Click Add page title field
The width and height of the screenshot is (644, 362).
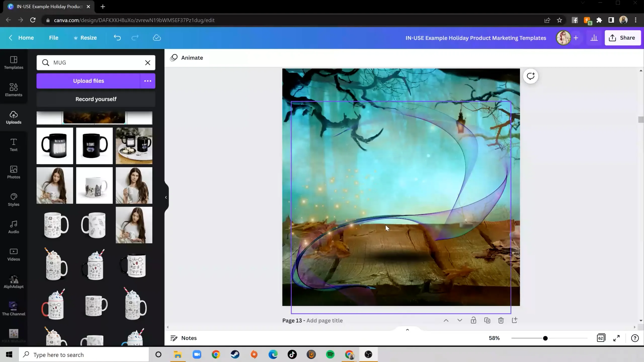[x=324, y=321]
